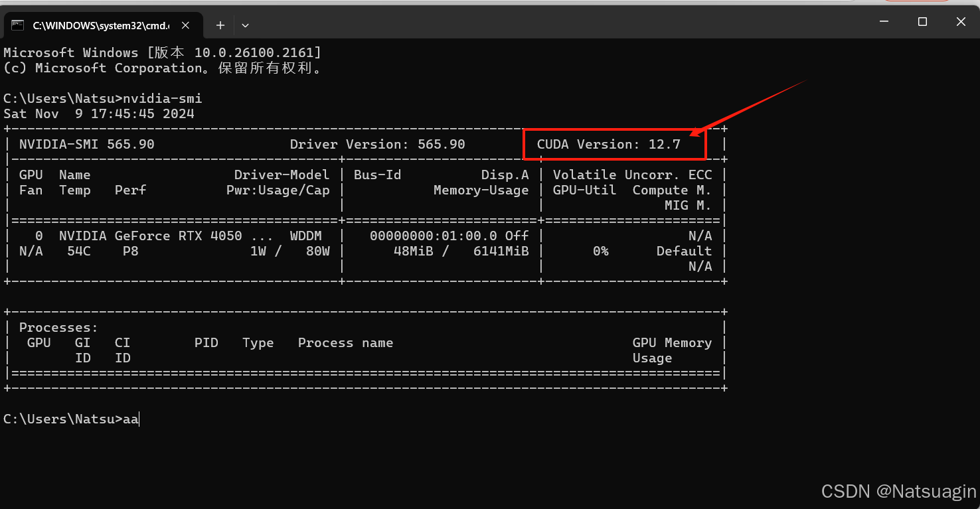980x509 pixels.
Task: Open the new tab profile dropdown
Action: (245, 25)
